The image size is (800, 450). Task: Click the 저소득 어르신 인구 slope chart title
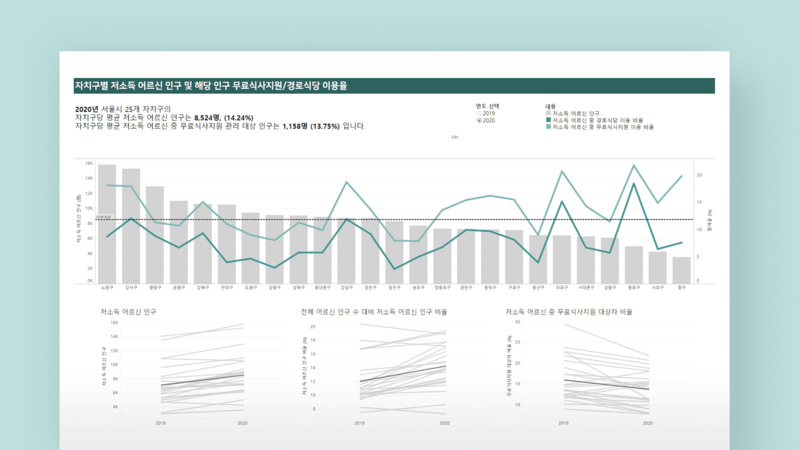click(x=129, y=312)
